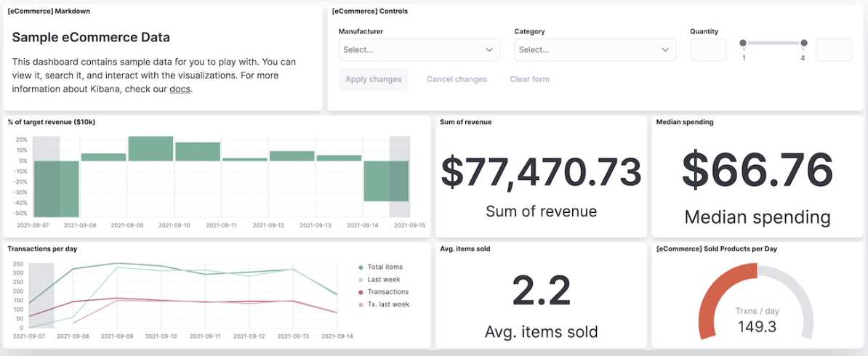Click the Cancel changes button
The width and height of the screenshot is (868, 356).
(x=457, y=79)
